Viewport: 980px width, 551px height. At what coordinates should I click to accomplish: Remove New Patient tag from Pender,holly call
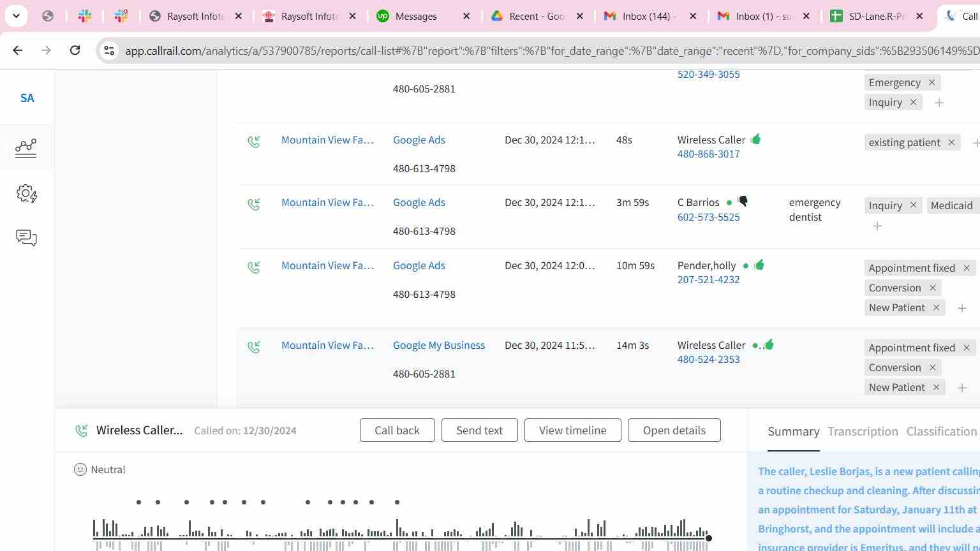coord(936,307)
